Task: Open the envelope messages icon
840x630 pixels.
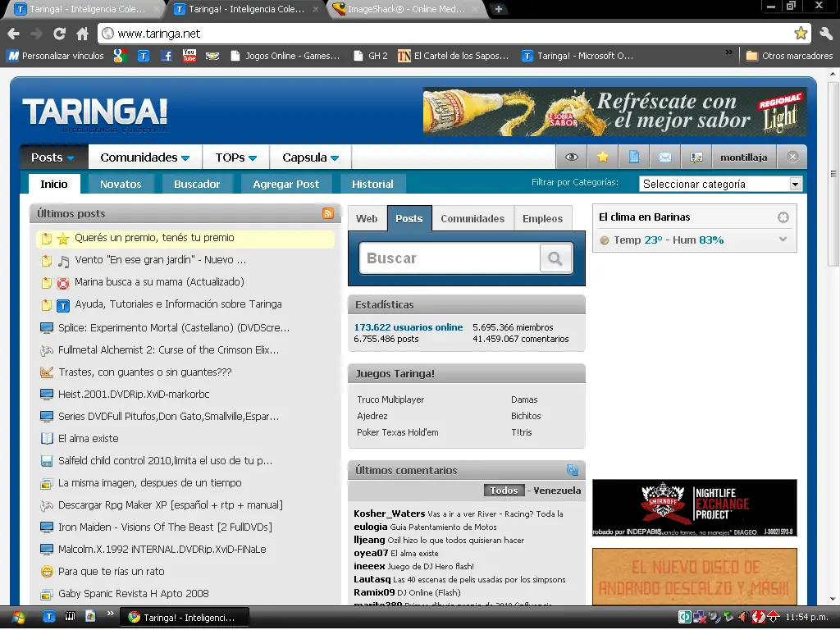Action: pos(664,157)
